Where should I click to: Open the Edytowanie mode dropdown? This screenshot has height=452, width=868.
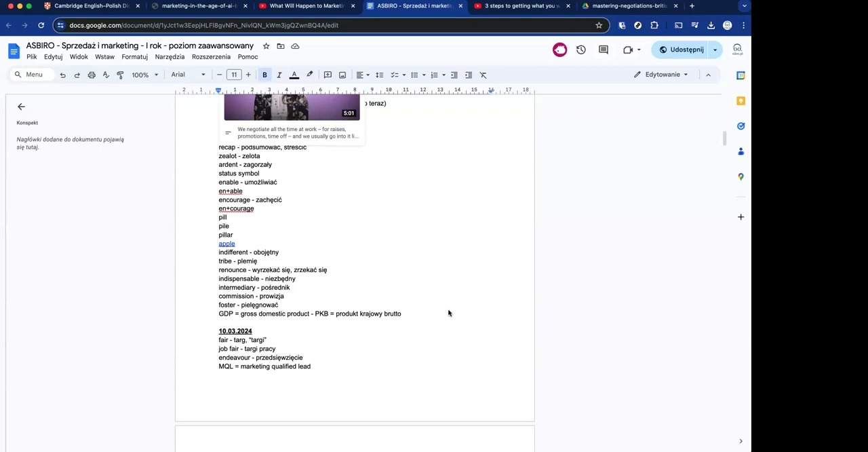point(661,75)
